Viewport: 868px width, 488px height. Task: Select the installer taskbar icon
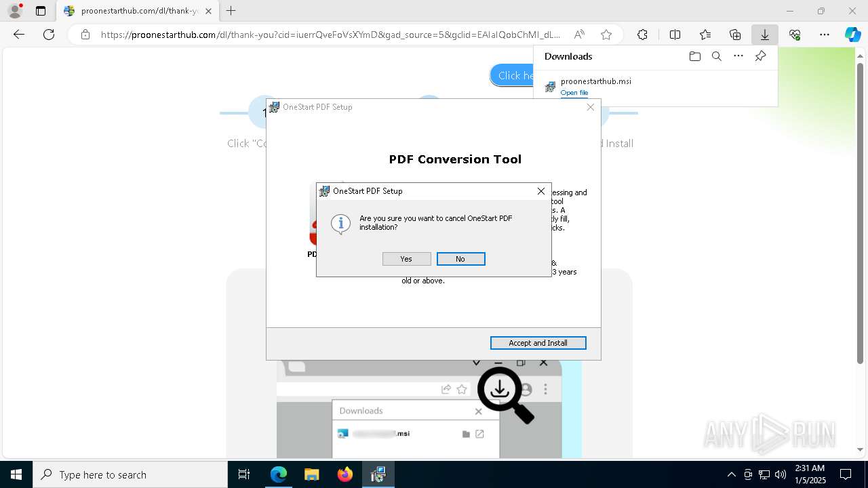378,474
